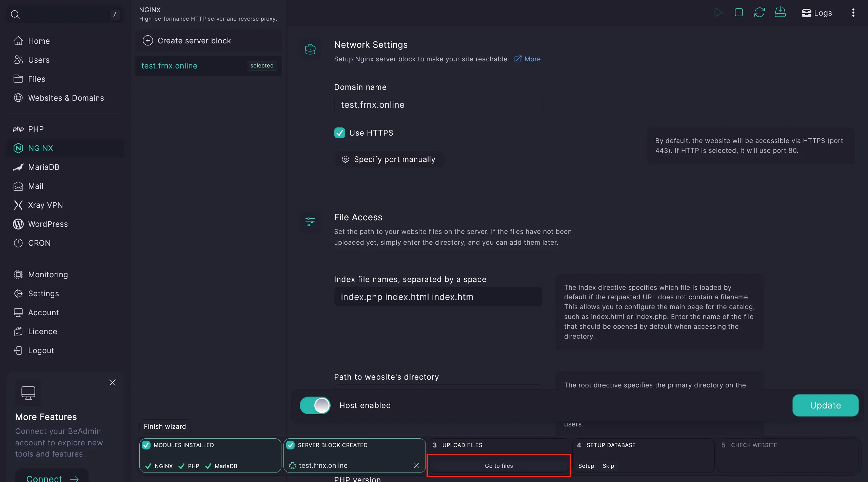868x482 pixels.
Task: Click the install/download module icon
Action: 780,12
